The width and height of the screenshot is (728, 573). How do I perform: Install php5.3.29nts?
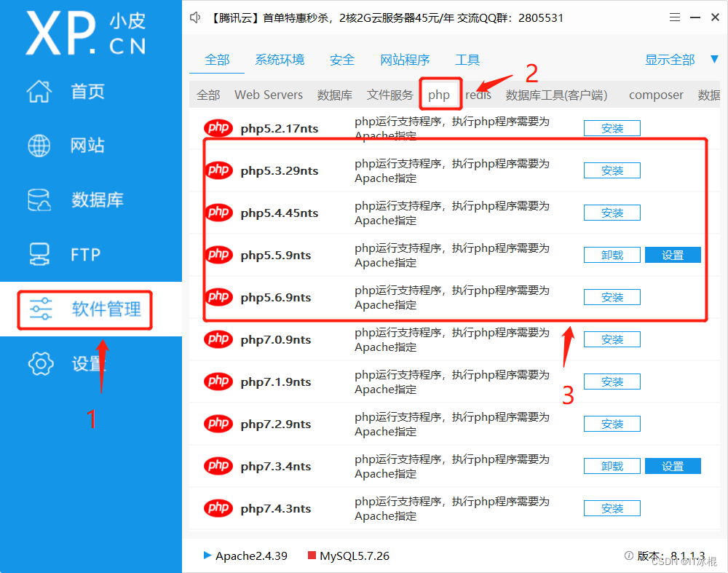612,170
